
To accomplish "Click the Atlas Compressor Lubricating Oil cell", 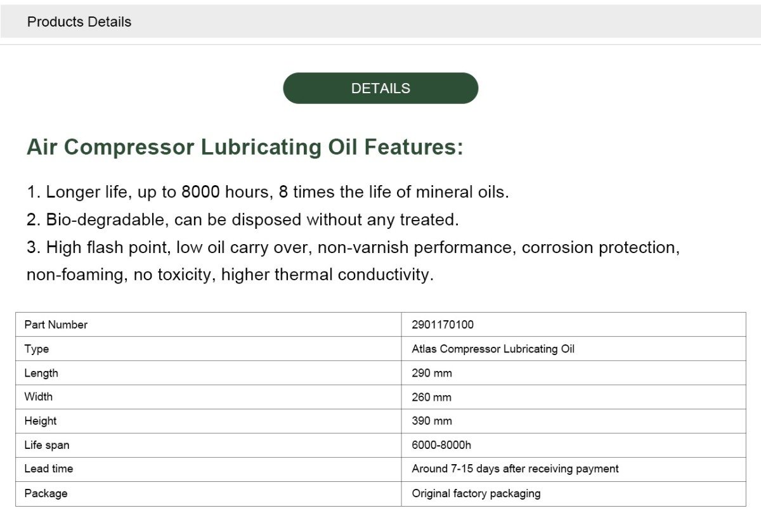I will pos(493,349).
